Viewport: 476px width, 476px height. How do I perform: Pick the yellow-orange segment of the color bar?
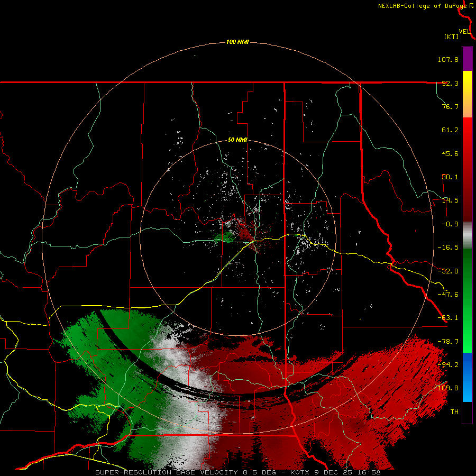pyautogui.click(x=467, y=94)
